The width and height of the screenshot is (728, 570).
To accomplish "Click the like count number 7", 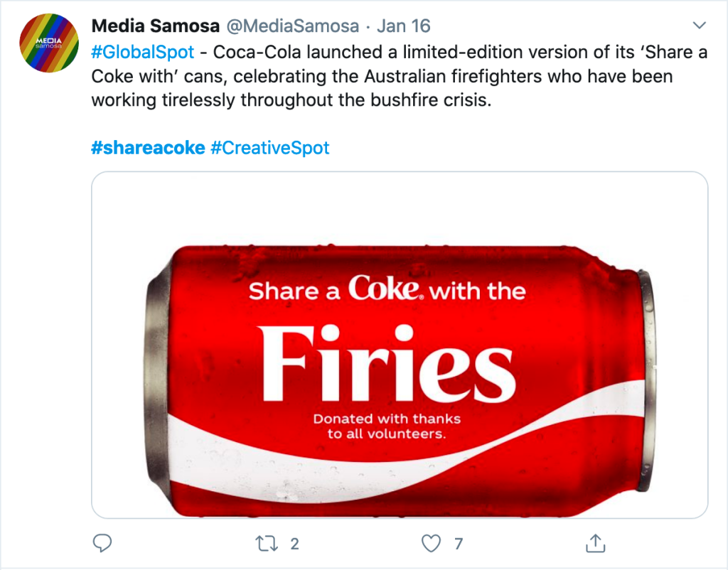I will point(459,544).
